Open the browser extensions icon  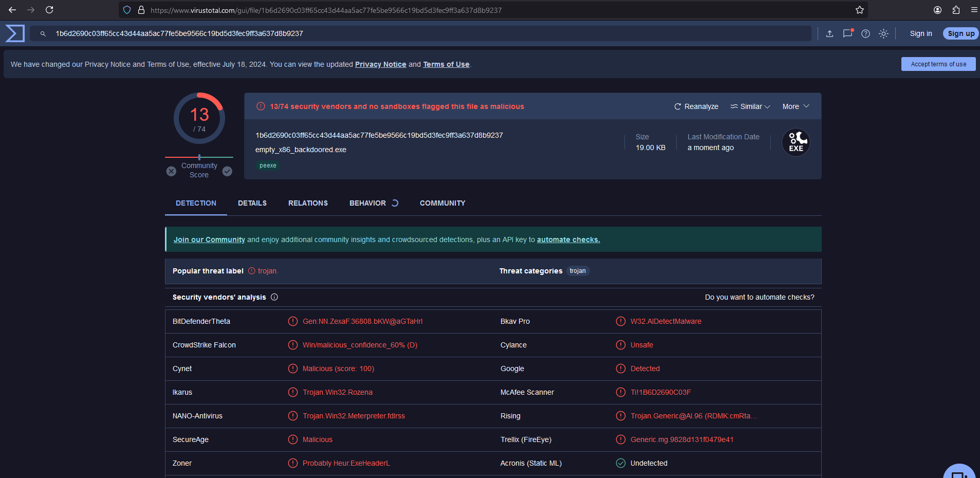[956, 10]
